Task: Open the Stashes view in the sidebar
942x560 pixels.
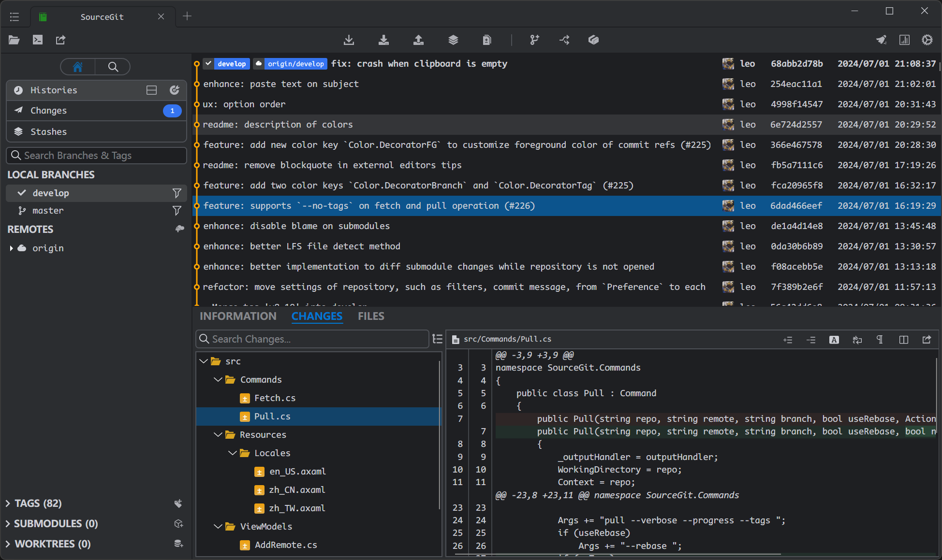Action: point(48,131)
